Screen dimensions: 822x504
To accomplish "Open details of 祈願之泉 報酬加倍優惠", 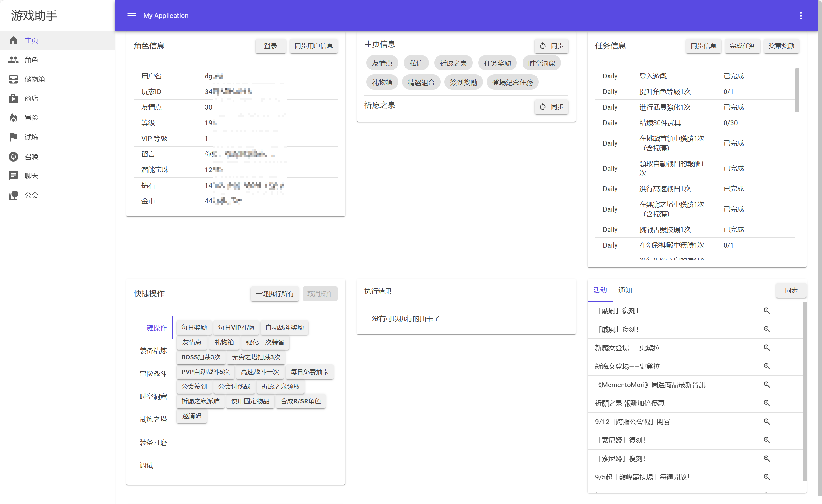I will [x=767, y=403].
